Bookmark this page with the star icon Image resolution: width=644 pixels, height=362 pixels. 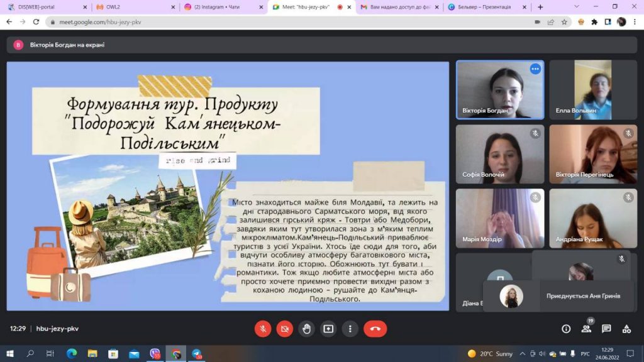[565, 21]
